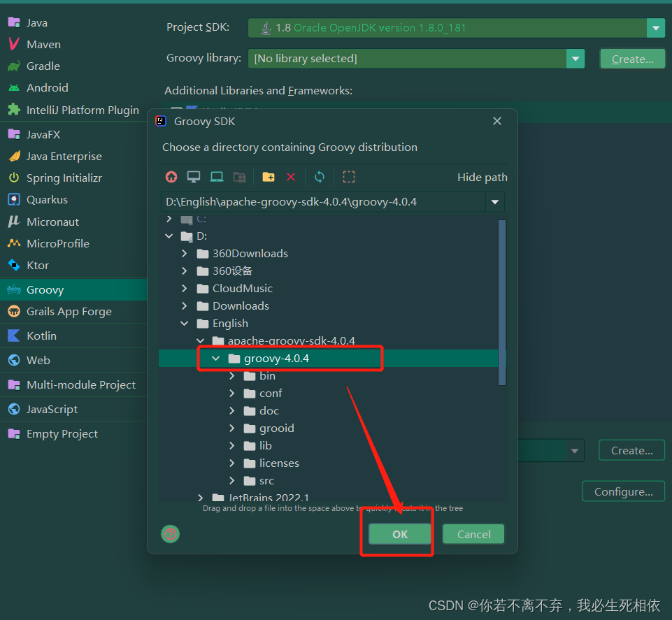Click OK to confirm Groovy SDK
The height and width of the screenshot is (620, 672).
click(x=400, y=534)
